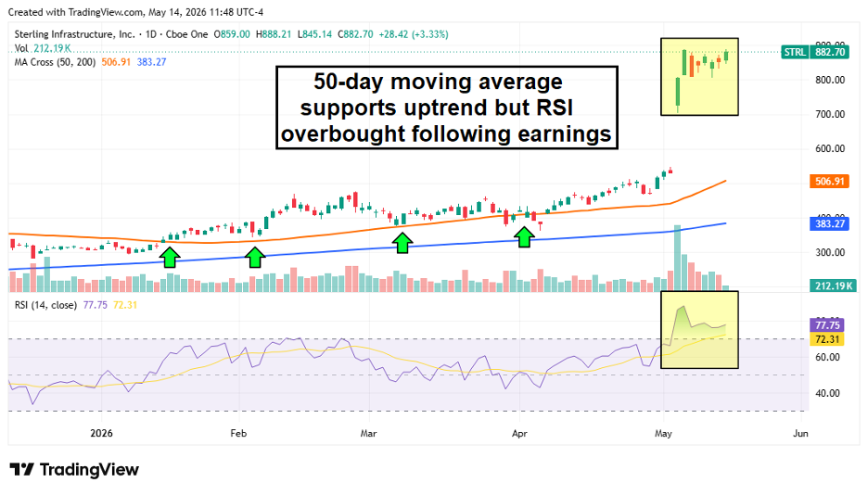Click the "Created with TradingView.com" timestamp line
Image resolution: width=868 pixels, height=495 pixels.
(135, 12)
